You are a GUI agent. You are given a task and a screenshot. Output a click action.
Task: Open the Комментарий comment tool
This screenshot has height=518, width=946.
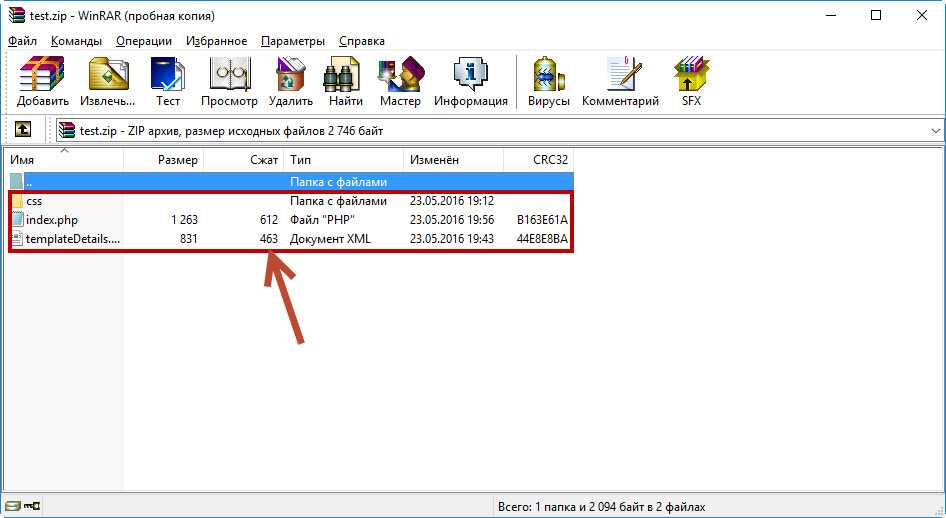(x=620, y=81)
